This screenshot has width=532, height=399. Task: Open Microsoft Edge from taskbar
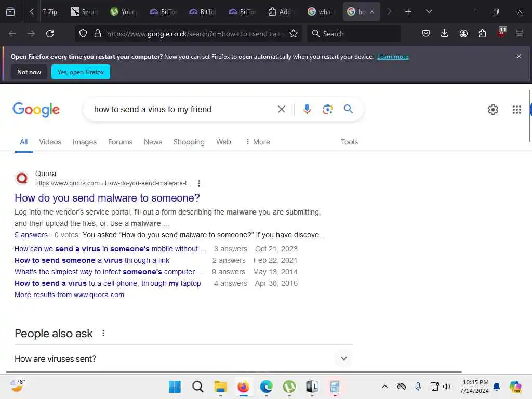pos(267,387)
